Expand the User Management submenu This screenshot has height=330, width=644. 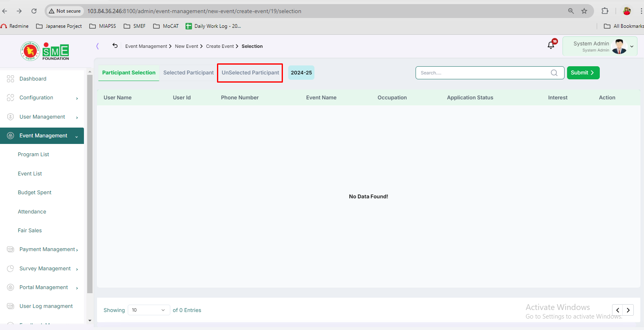coord(77,117)
